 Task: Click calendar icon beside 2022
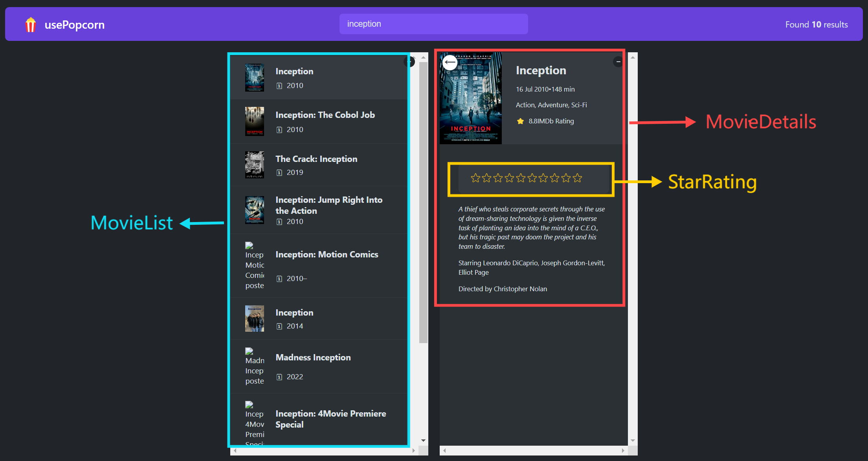coord(279,377)
